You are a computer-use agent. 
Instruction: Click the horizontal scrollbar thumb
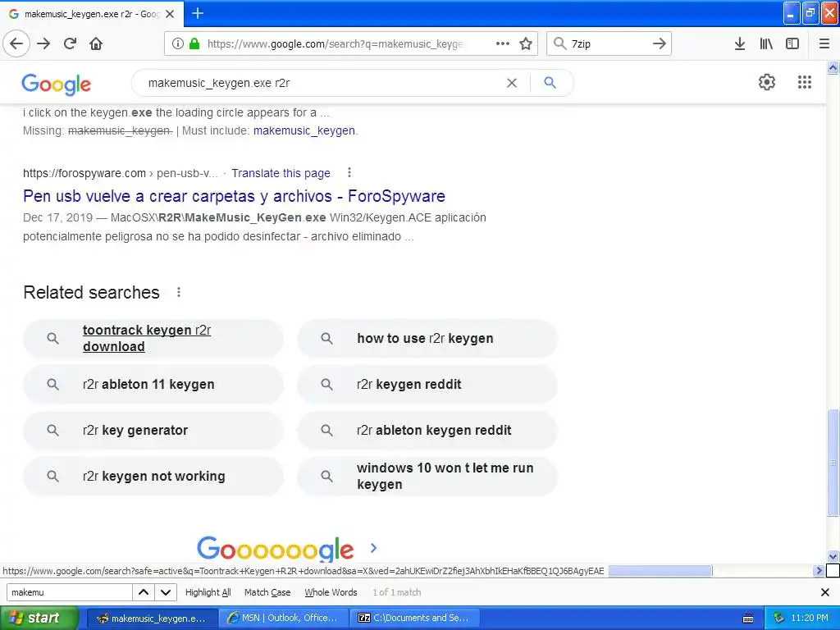tap(660, 571)
